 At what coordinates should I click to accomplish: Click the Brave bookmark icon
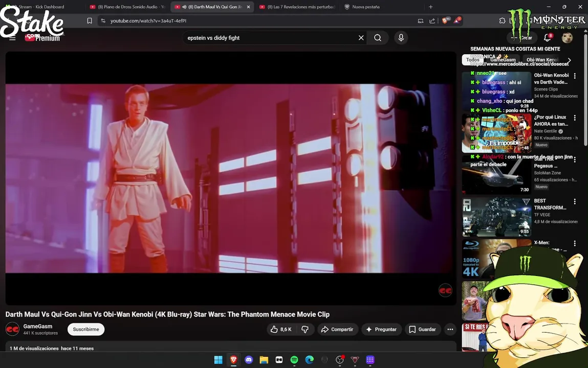pos(89,21)
